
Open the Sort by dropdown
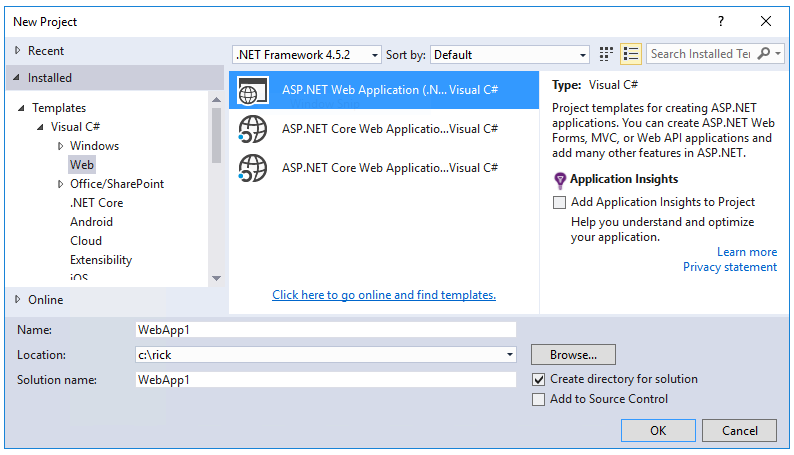(510, 55)
